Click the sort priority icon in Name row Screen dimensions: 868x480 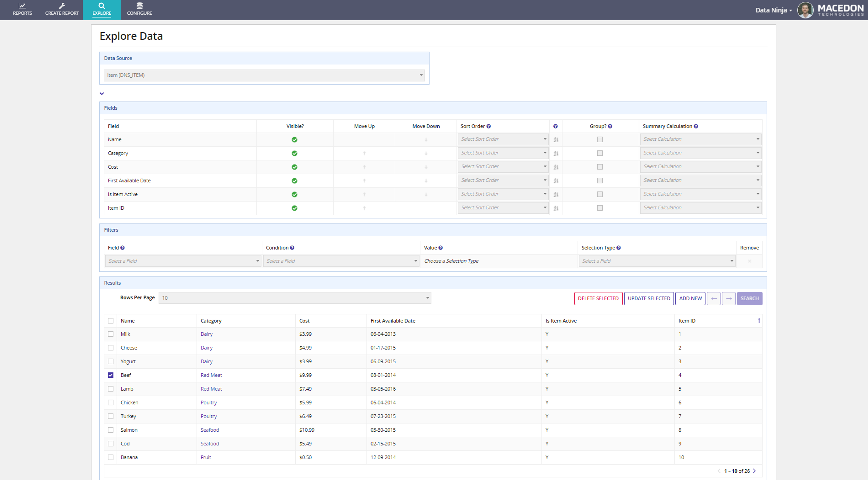(556, 139)
